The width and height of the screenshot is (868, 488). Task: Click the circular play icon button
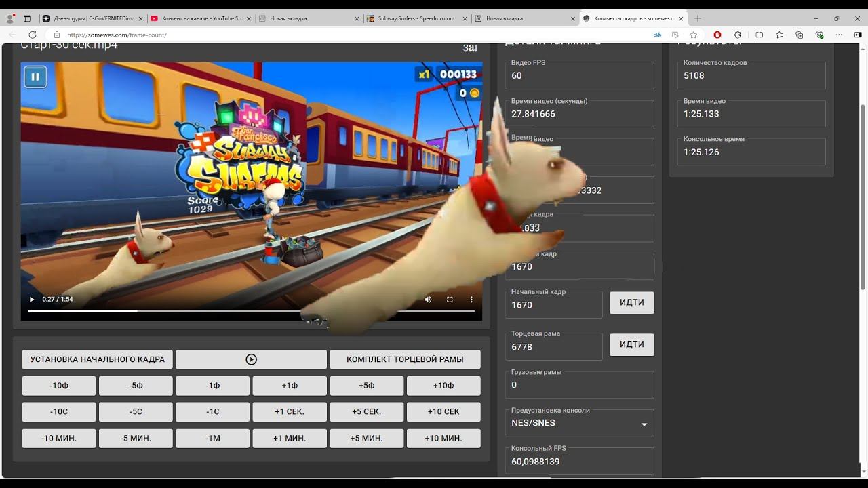coord(251,359)
